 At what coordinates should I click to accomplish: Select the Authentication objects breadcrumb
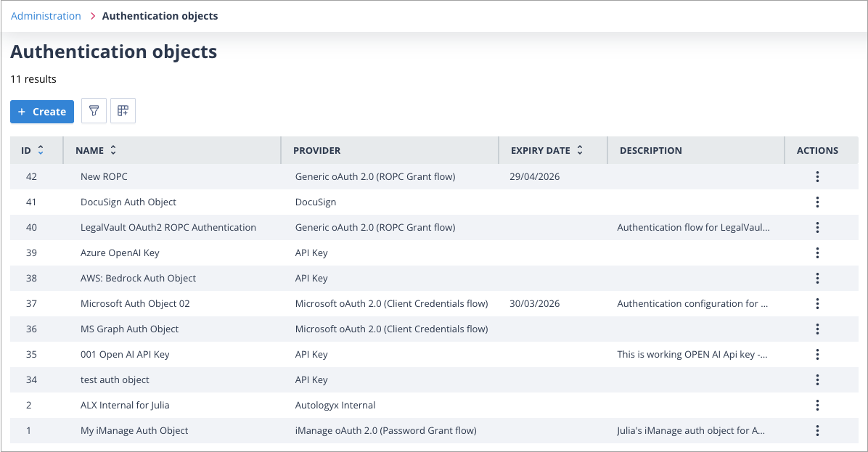[160, 16]
